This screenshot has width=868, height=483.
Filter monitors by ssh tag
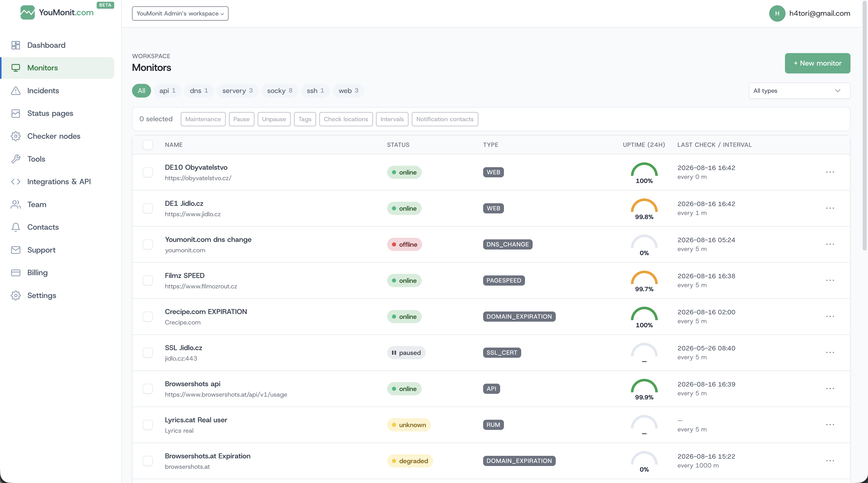point(315,91)
